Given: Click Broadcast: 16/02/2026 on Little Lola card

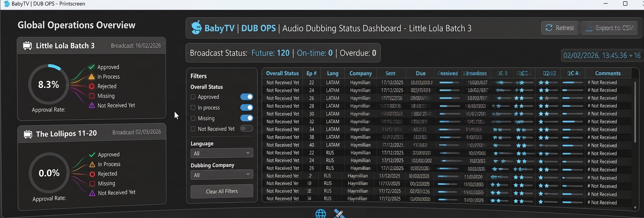Looking at the screenshot, I should [136, 46].
